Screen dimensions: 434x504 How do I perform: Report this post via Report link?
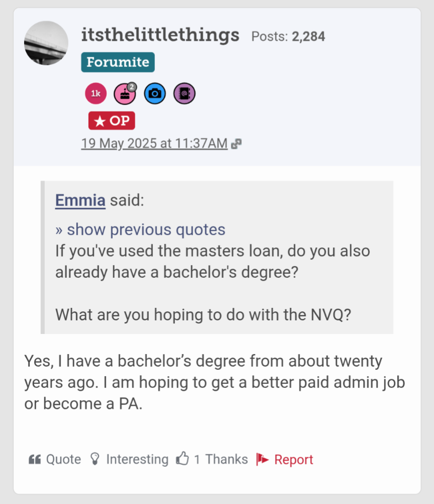294,459
